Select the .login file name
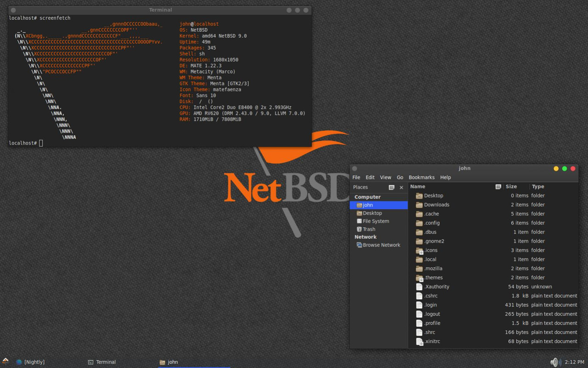Screen dimensions: 588x368 pos(430,305)
